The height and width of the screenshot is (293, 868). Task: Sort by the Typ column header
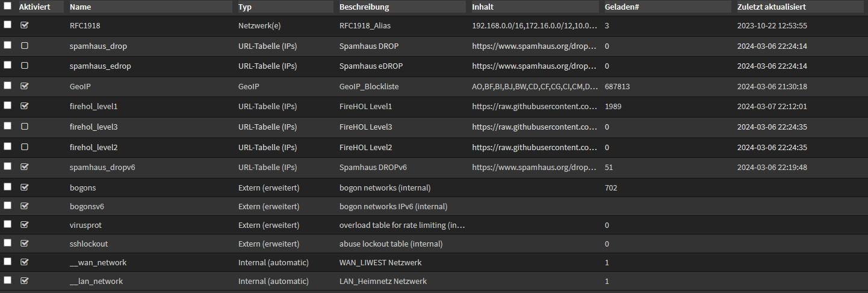click(x=245, y=7)
